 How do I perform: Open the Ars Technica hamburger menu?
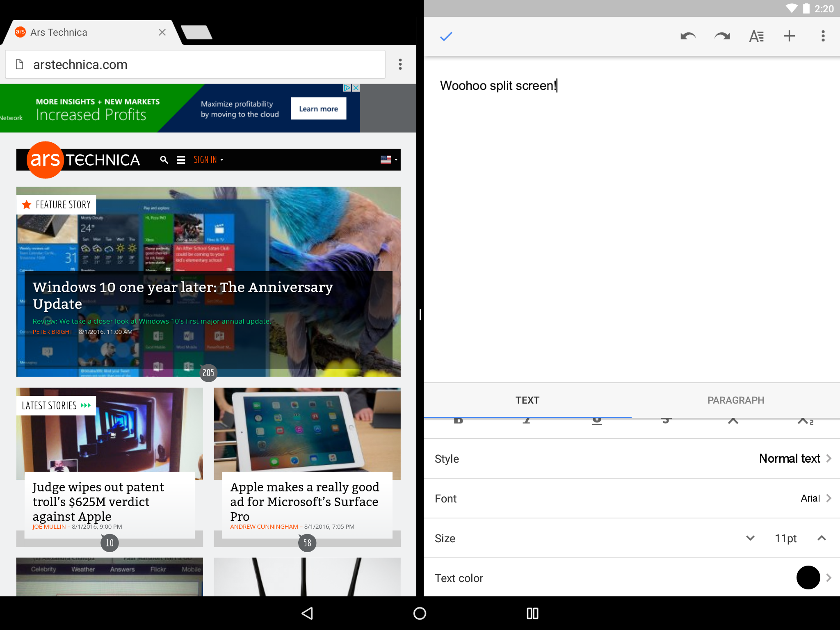coord(181,160)
